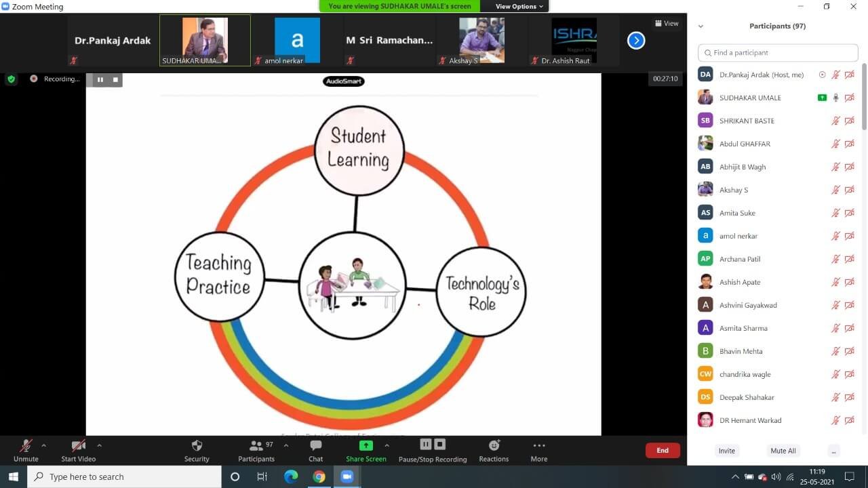Viewport: 868px width, 488px height.
Task: Select amol nerkar video tile
Action: pos(297,41)
